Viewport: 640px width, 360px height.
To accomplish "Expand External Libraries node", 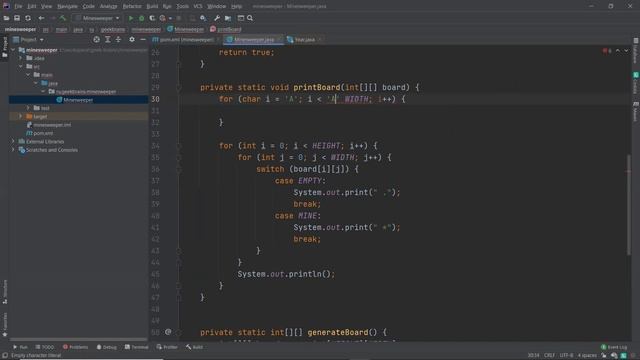I will tap(13, 141).
